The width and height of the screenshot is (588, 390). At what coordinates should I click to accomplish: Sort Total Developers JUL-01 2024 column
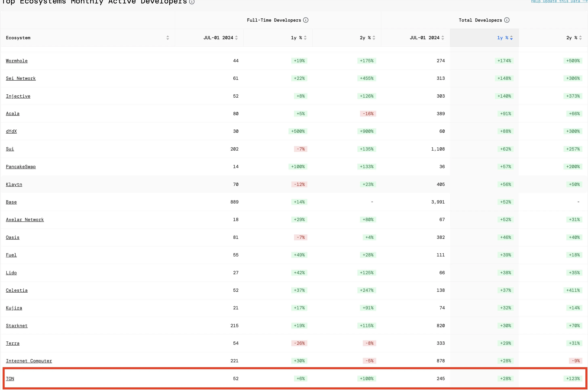(x=443, y=38)
